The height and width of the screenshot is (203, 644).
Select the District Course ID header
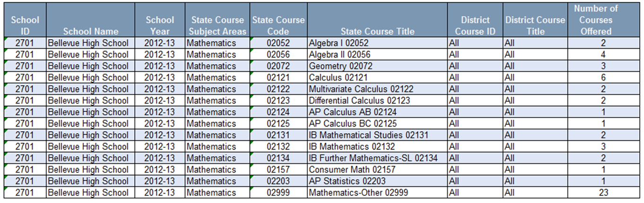(x=475, y=20)
